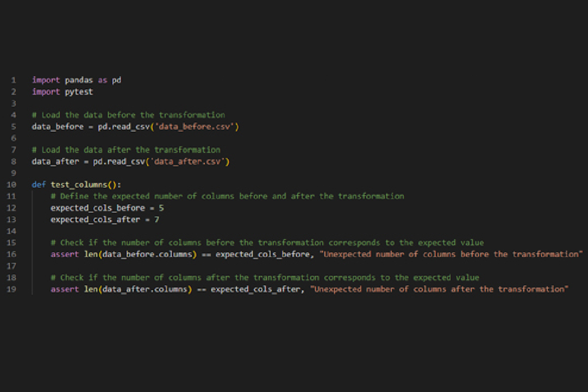
Task: Click line number 1 in the gutter
Action: coord(14,80)
